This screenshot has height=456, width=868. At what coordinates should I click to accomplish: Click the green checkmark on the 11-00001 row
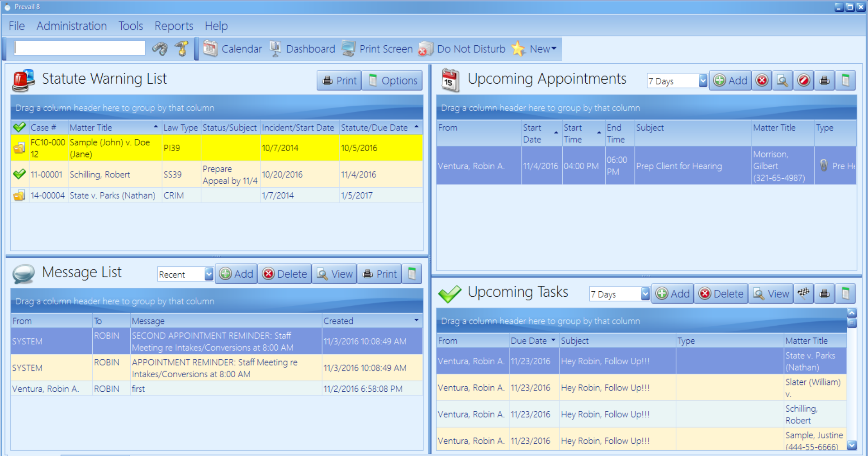19,174
